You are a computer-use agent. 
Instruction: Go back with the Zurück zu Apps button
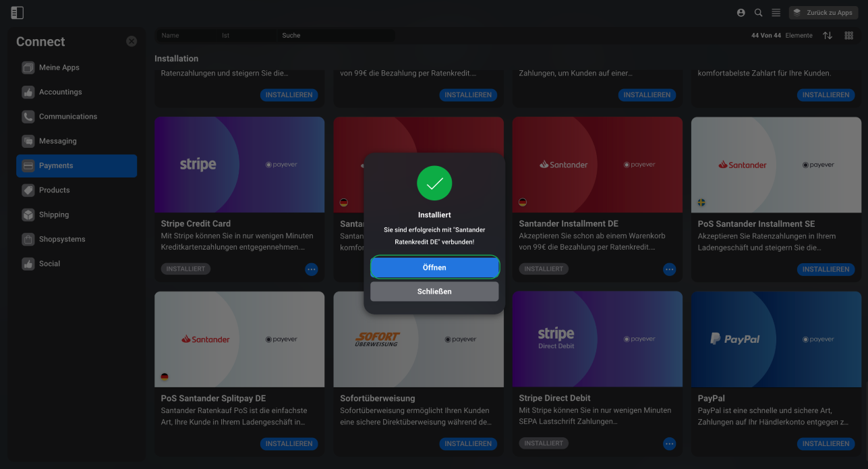pos(823,13)
